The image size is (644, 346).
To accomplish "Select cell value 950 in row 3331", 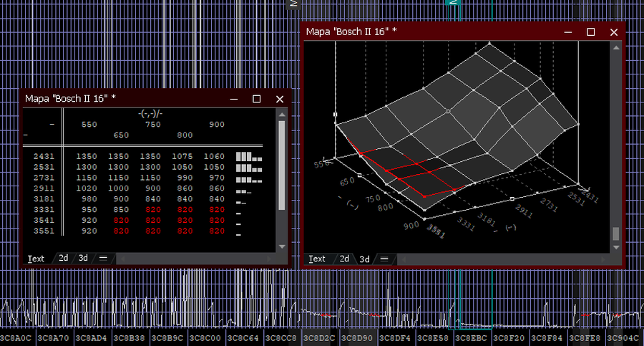I will tap(89, 210).
